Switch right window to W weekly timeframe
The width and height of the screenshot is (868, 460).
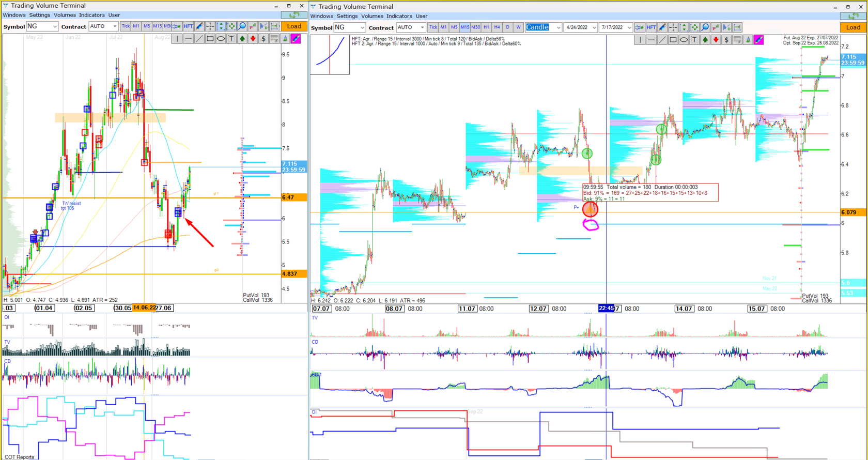point(518,27)
